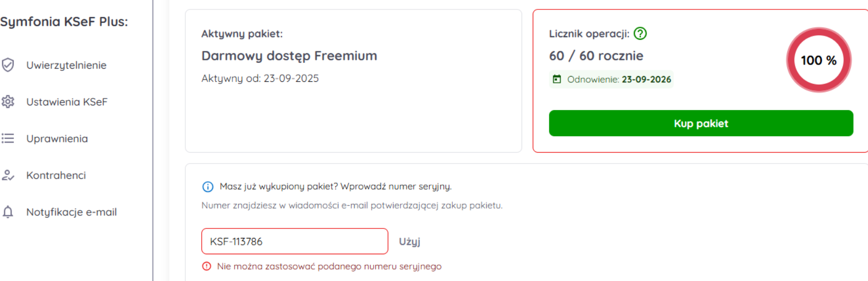Click the shield icon beside Uwierzytelnienie
The width and height of the screenshot is (868, 281).
[x=8, y=65]
